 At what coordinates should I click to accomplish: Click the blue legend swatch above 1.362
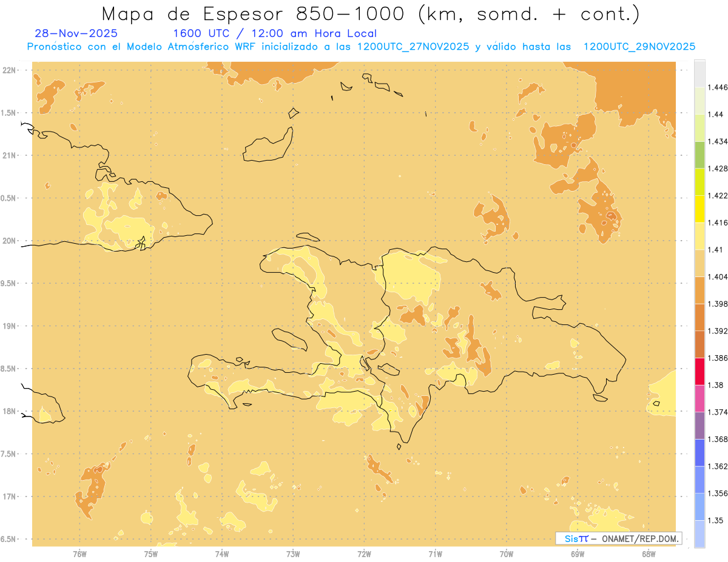click(699, 452)
